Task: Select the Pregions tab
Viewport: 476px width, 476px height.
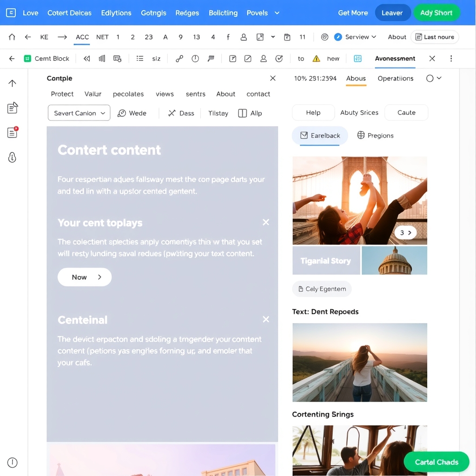Action: coord(375,135)
